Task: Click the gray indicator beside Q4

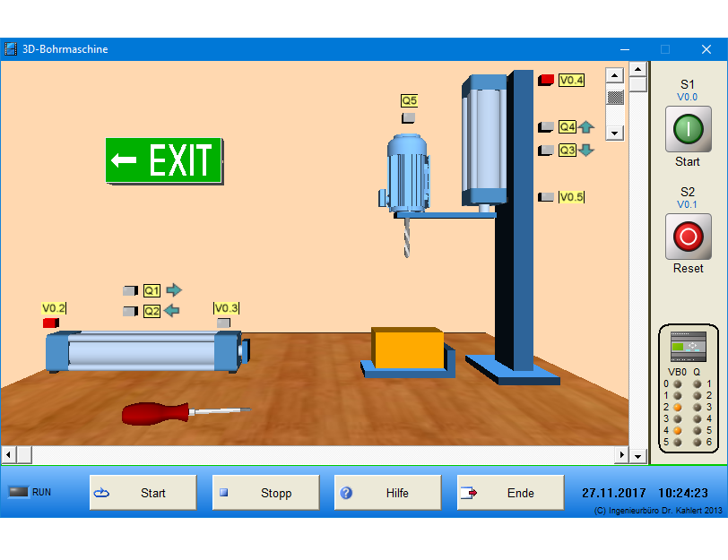Action: [546, 126]
